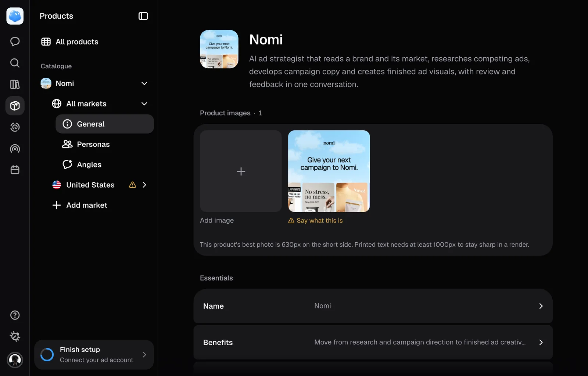Click the Finish setup progress ring
The height and width of the screenshot is (376, 588).
(x=47, y=355)
